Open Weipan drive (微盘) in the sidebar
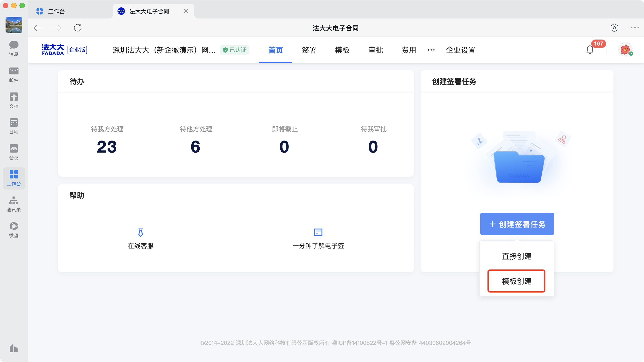The image size is (644, 362). coord(14,230)
